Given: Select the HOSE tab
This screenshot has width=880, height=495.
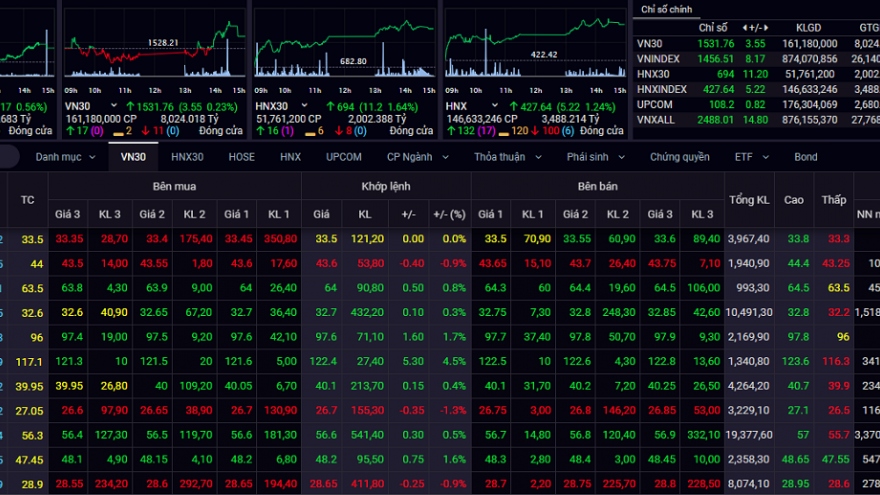Looking at the screenshot, I should click(241, 157).
